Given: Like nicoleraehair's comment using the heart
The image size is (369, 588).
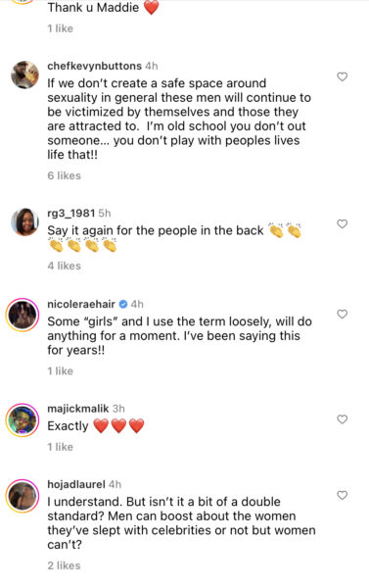Looking at the screenshot, I should click(x=342, y=314).
